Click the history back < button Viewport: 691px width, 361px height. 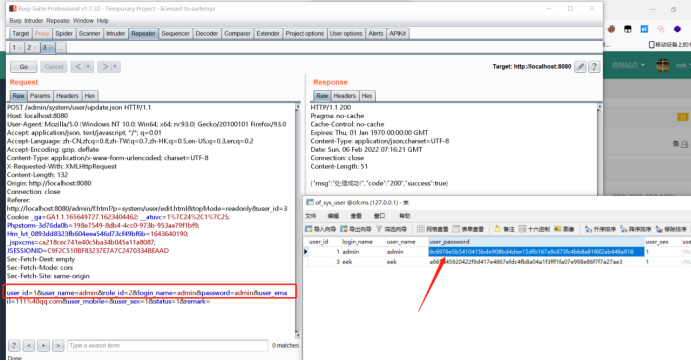click(78, 67)
